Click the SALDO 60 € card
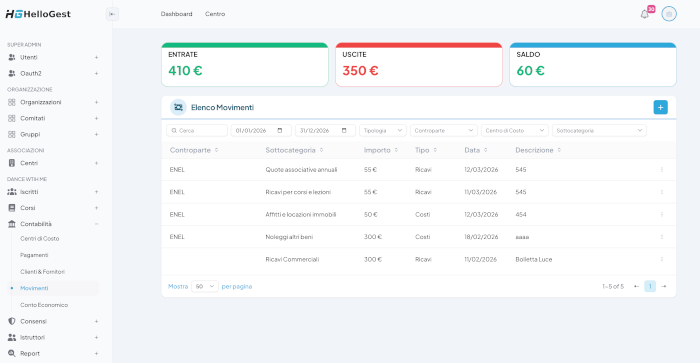This screenshot has height=363, width=700. [593, 65]
